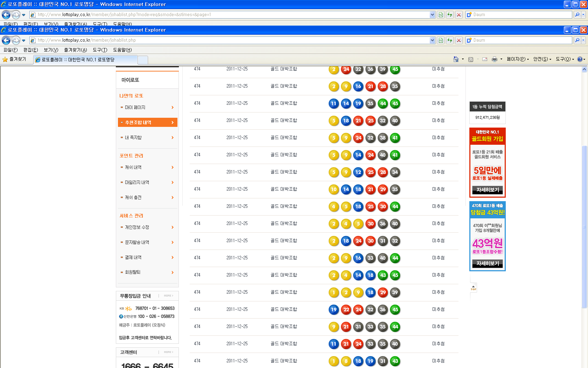Click the green Refresh arrows in front window
Viewport: 588px width, 368px height.
(450, 40)
